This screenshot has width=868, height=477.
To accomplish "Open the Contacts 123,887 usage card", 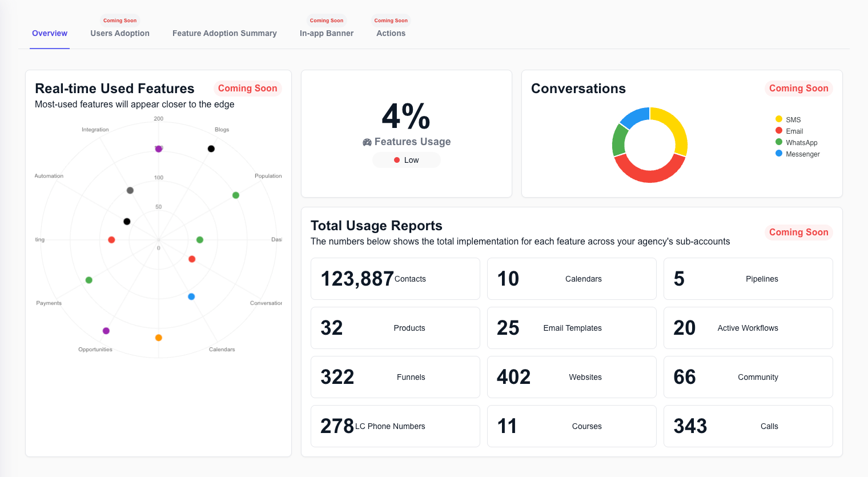I will pos(395,279).
